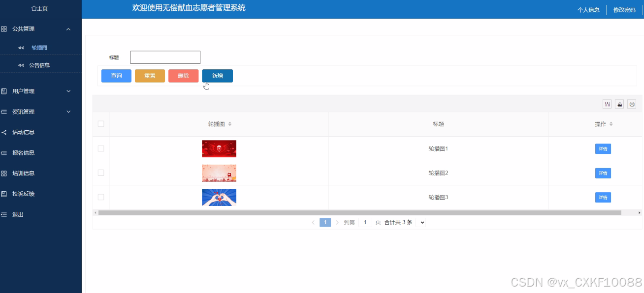
Task: Open 详情 for the 轮播图3 row
Action: coord(603,197)
